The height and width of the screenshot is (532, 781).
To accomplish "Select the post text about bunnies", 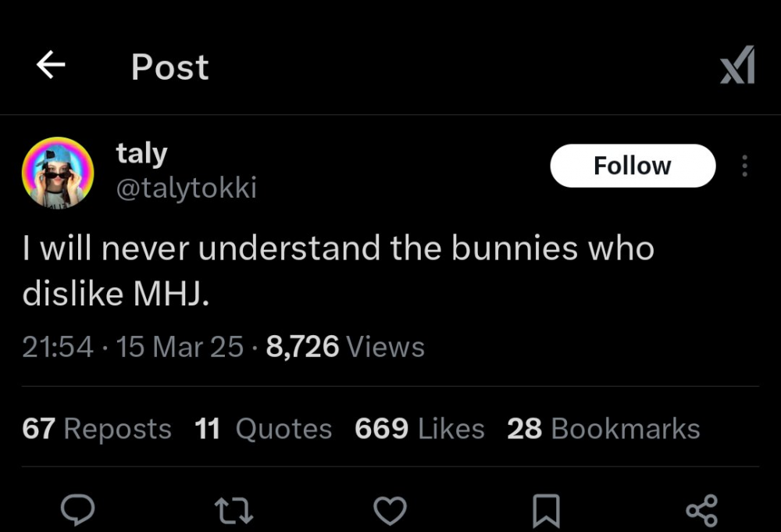I will (338, 270).
